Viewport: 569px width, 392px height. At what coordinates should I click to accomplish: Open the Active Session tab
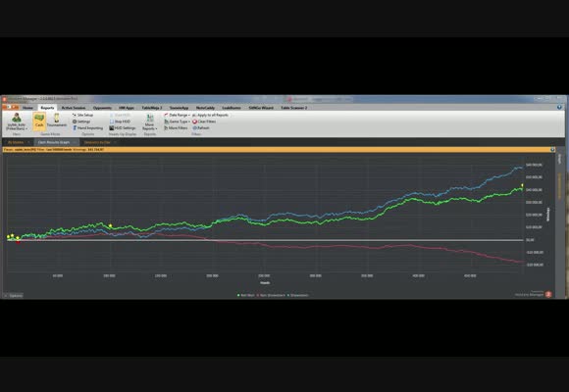coord(74,108)
